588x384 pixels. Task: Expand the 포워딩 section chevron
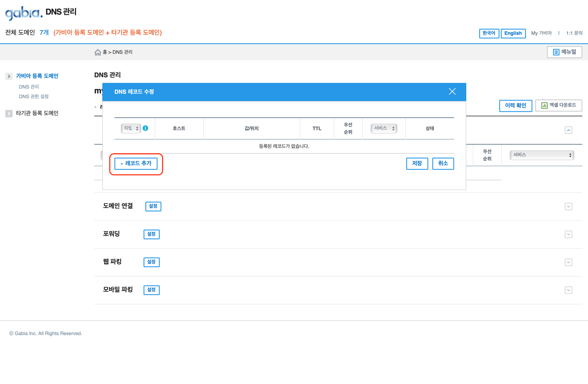568,234
